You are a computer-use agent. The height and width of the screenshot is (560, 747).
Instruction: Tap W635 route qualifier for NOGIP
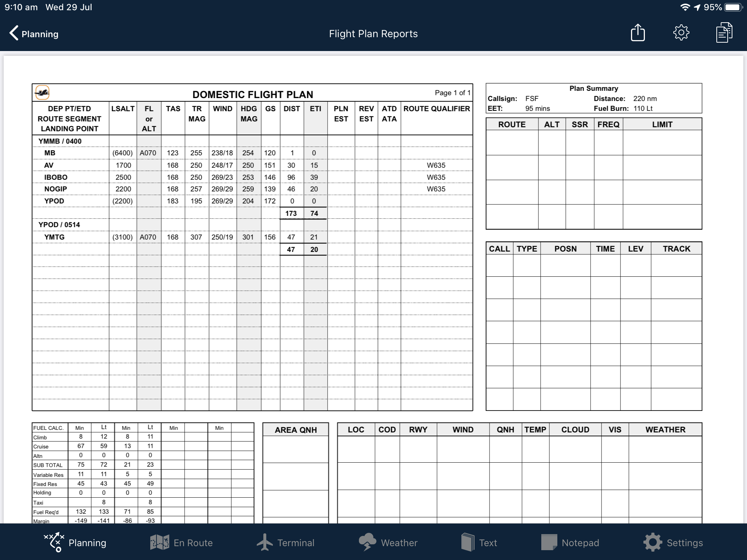[436, 189]
